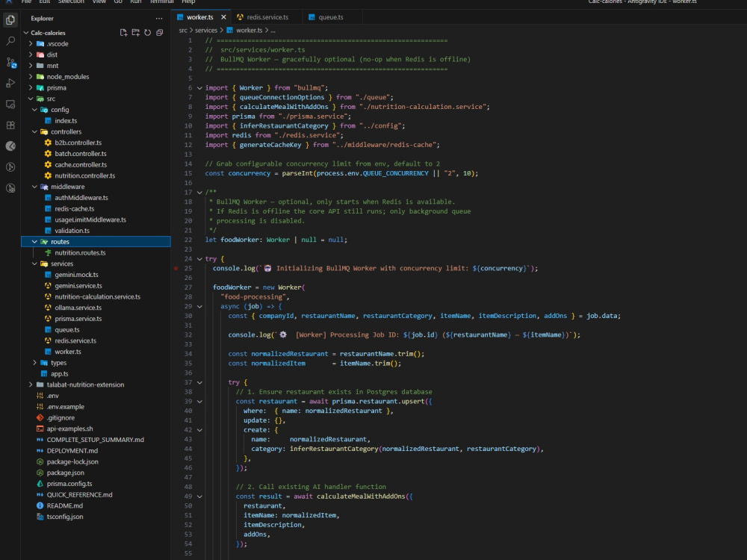Expand the talabat-nutrition-extension folder
This screenshot has width=747, height=560.
point(31,385)
